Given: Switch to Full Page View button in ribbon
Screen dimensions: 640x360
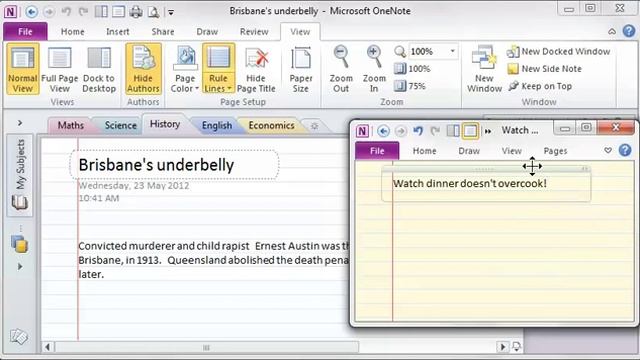Looking at the screenshot, I should pyautogui.click(x=60, y=69).
